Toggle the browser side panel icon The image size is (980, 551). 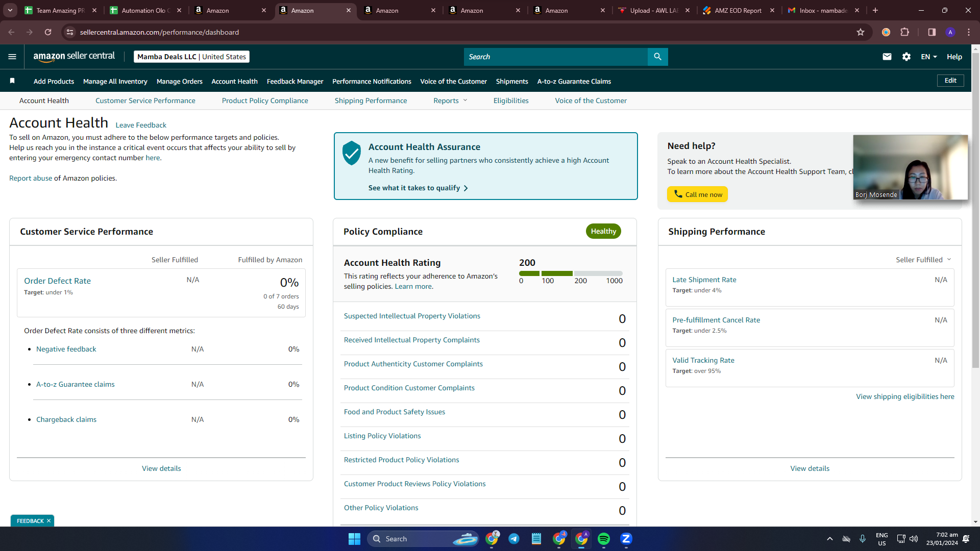tap(932, 32)
